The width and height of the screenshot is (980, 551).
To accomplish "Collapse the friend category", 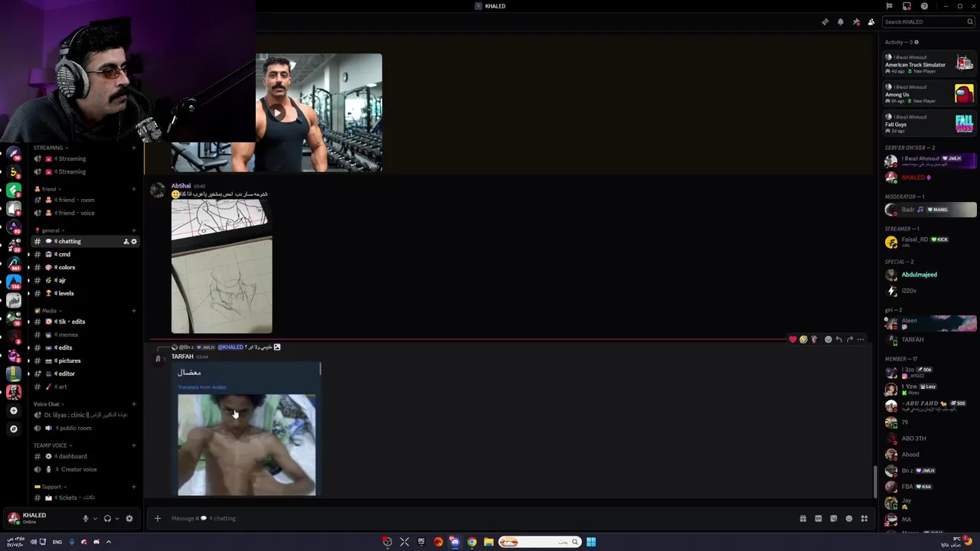I will coord(49,189).
